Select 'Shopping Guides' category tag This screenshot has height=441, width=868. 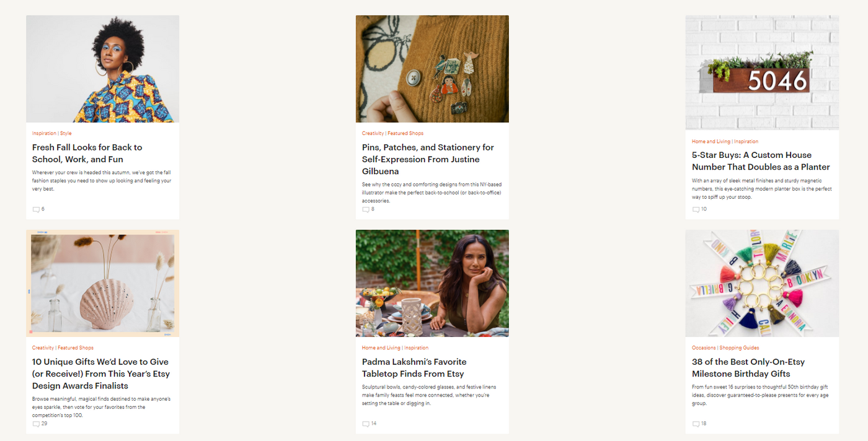739,347
